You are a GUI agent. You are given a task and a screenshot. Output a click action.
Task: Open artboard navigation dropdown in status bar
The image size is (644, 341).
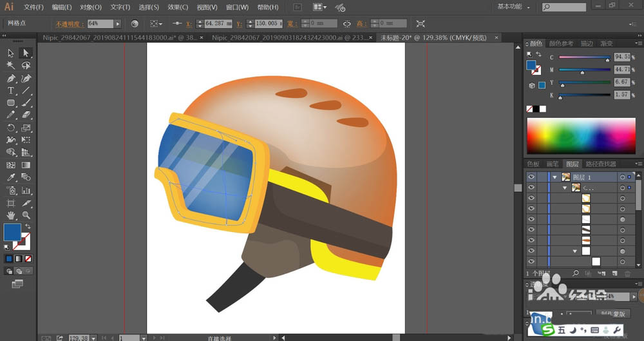click(x=144, y=338)
